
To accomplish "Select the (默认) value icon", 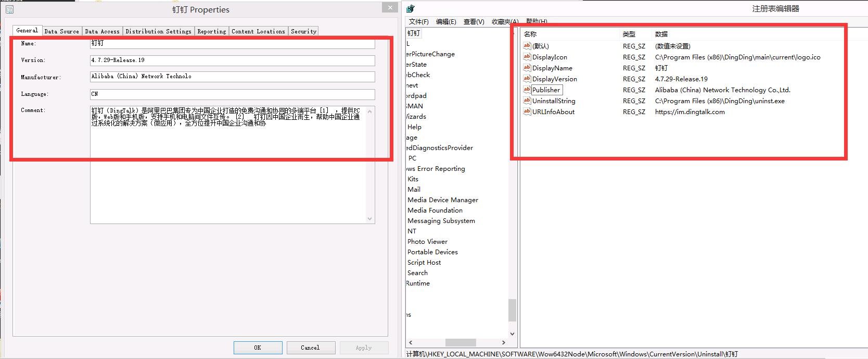I will pos(527,46).
